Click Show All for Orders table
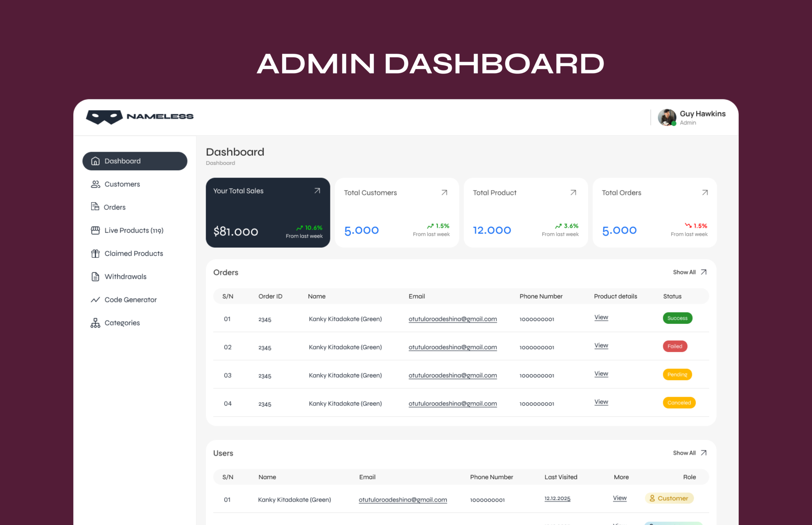Screen dimensions: 812x525 pos(689,272)
